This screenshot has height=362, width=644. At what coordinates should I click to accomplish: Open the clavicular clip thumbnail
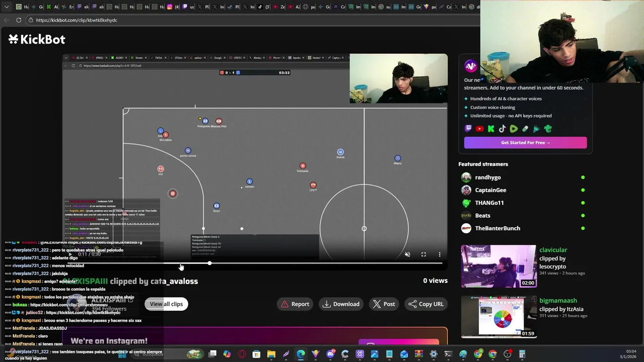[x=499, y=266]
